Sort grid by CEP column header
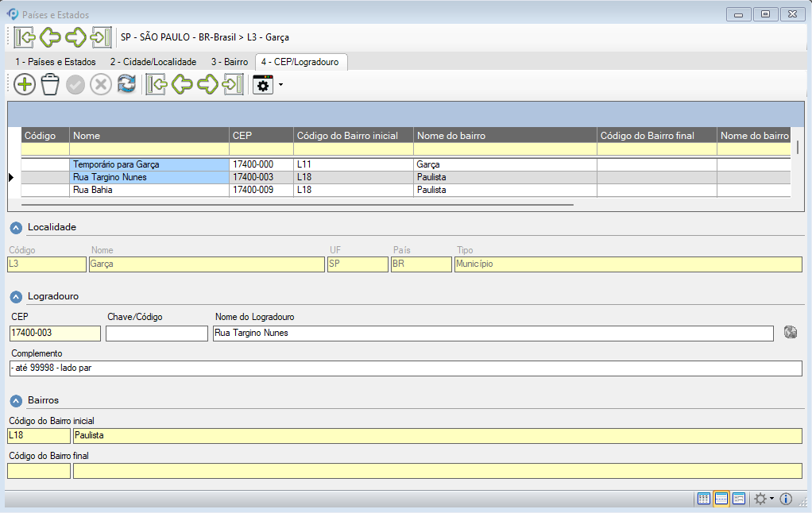 [260, 136]
